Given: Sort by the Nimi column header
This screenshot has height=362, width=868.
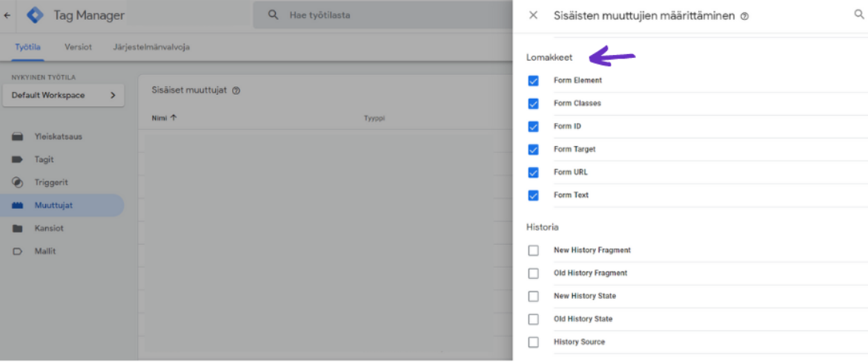Looking at the screenshot, I should pyautogui.click(x=164, y=117).
